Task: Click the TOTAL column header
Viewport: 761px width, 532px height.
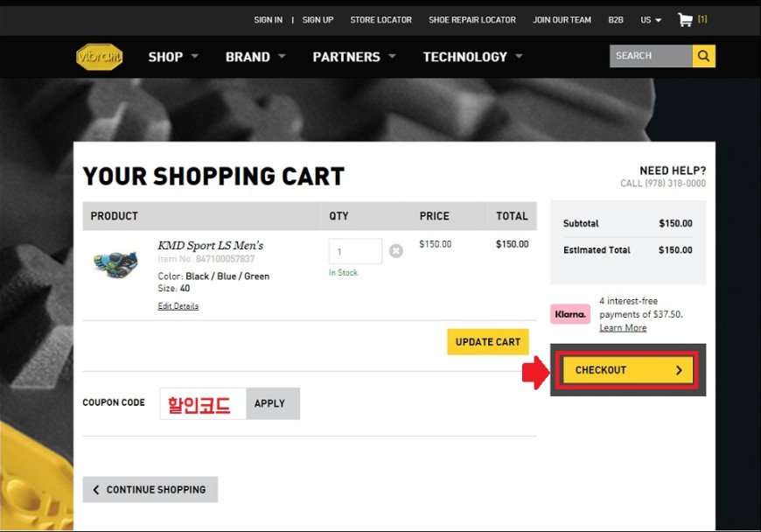Action: 512,216
